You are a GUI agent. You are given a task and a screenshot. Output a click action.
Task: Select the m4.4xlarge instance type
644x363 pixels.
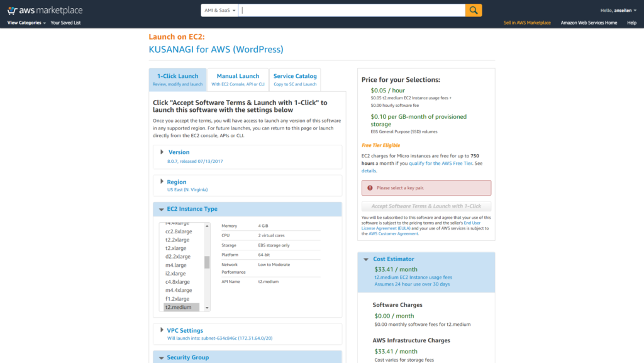pos(179,290)
